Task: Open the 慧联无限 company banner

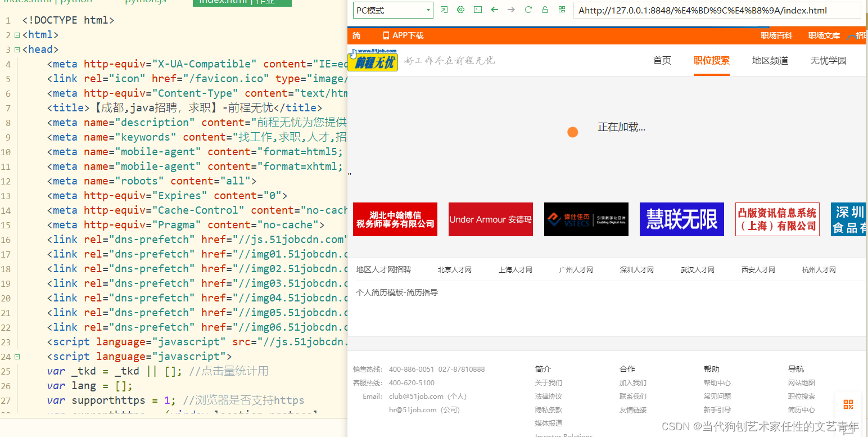Action: point(682,219)
